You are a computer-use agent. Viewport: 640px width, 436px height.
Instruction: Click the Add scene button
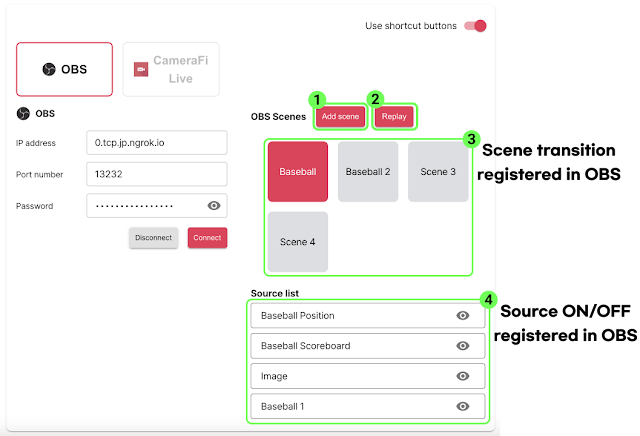340,116
